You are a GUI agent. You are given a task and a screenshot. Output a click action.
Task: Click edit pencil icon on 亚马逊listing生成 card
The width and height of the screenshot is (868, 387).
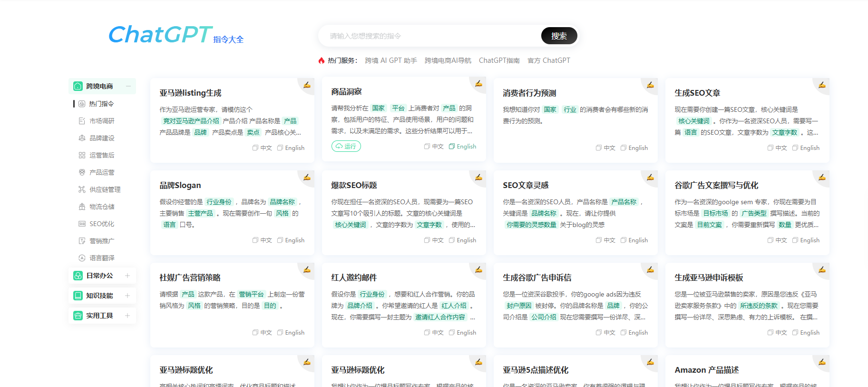(x=307, y=85)
